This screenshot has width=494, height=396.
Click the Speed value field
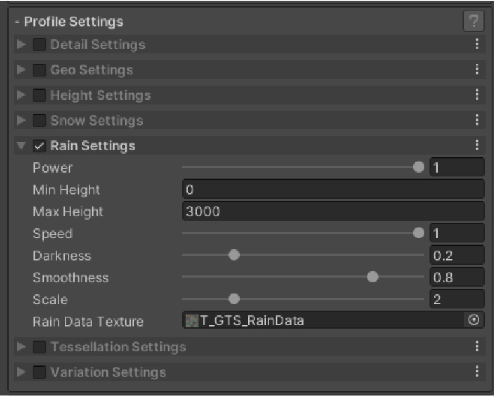tap(457, 233)
